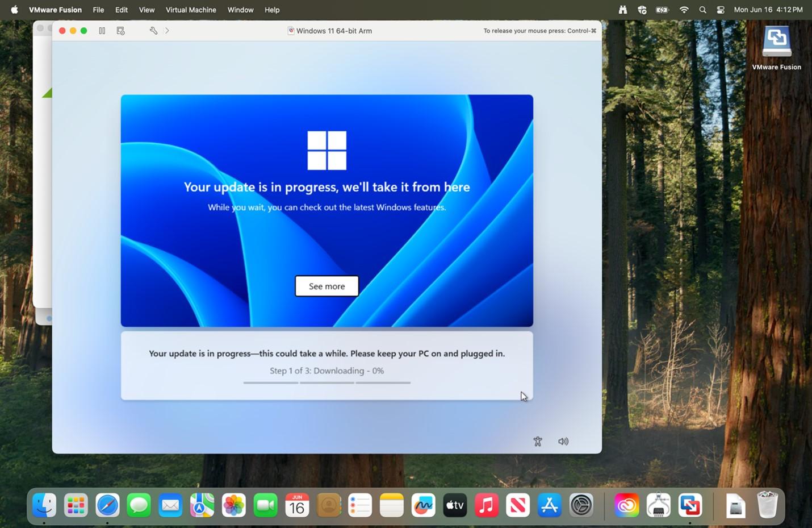This screenshot has width=812, height=528.
Task: Click the Windows 11 64-bit Arm title icon
Action: pyautogui.click(x=291, y=31)
